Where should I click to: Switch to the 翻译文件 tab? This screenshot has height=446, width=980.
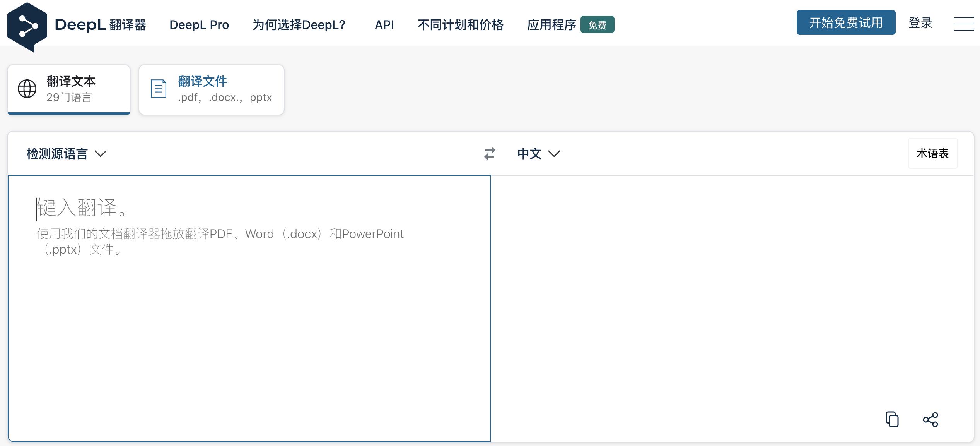pos(211,89)
